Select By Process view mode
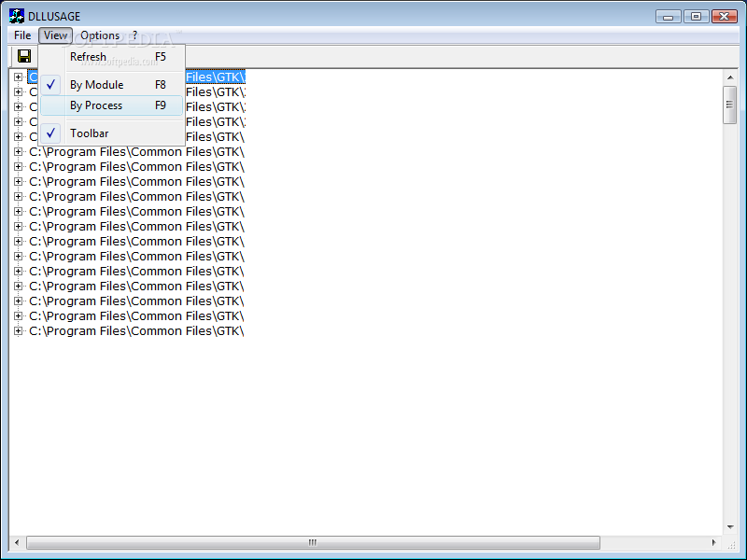Screen dimensions: 747x560 click(x=111, y=105)
